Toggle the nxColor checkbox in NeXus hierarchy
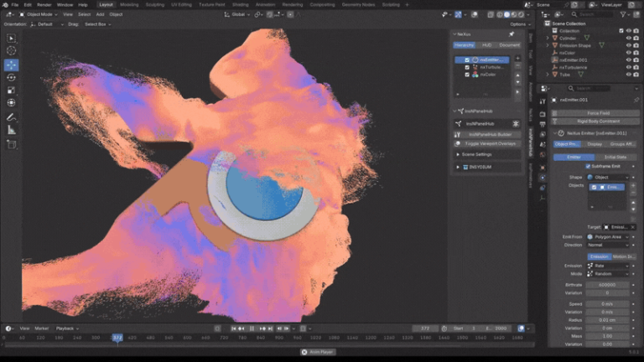This screenshot has width=644, height=362. pyautogui.click(x=467, y=75)
